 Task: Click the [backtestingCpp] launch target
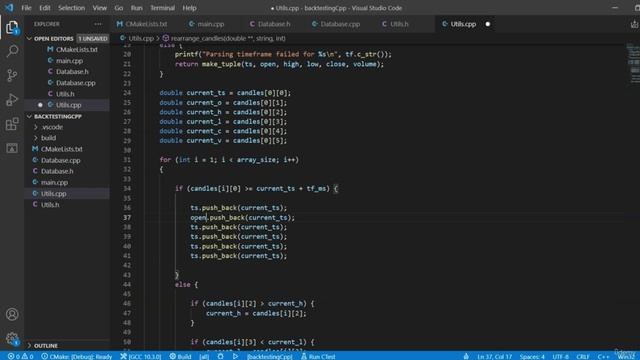point(270,356)
